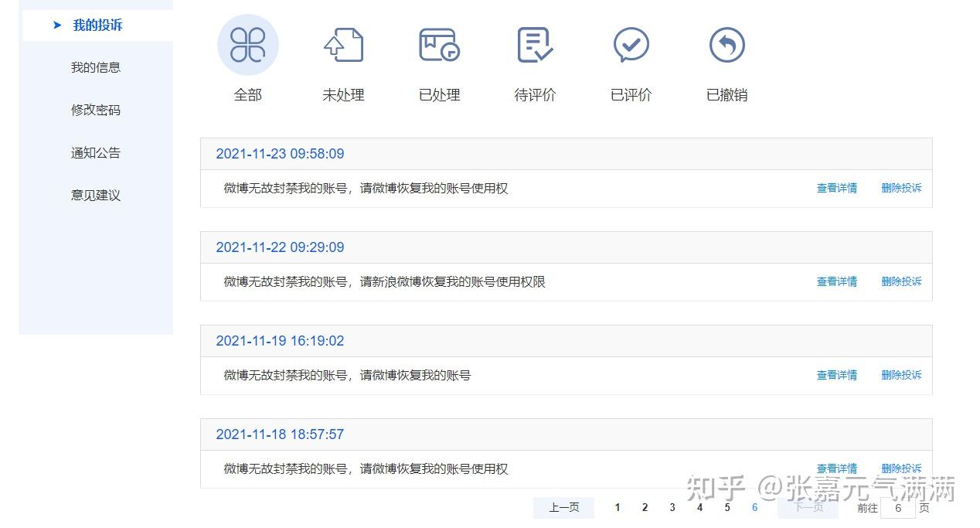Click complaint text ending 请微博恢复我的账号
The image size is (980, 528).
347,375
